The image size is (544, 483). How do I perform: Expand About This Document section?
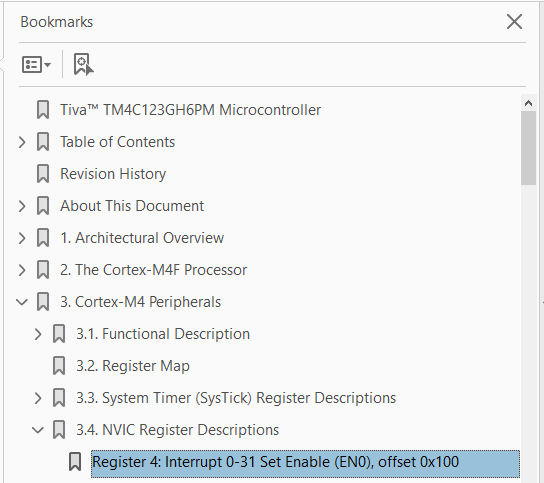tap(22, 206)
